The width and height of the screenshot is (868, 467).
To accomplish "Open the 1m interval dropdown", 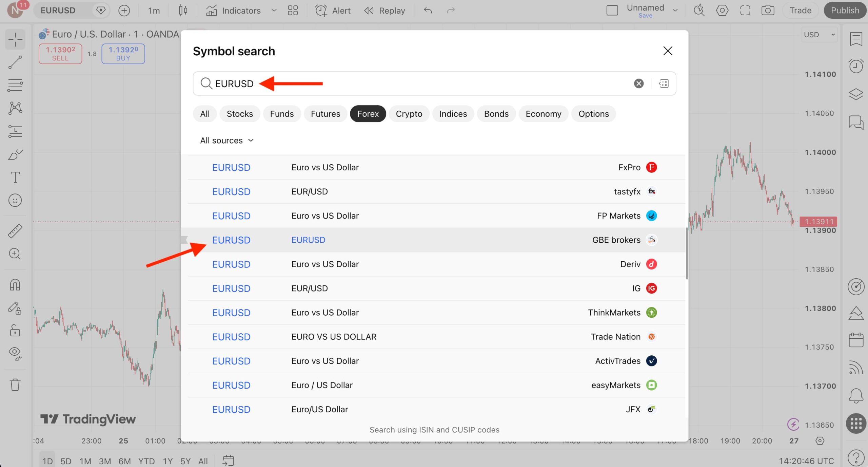I will point(154,11).
